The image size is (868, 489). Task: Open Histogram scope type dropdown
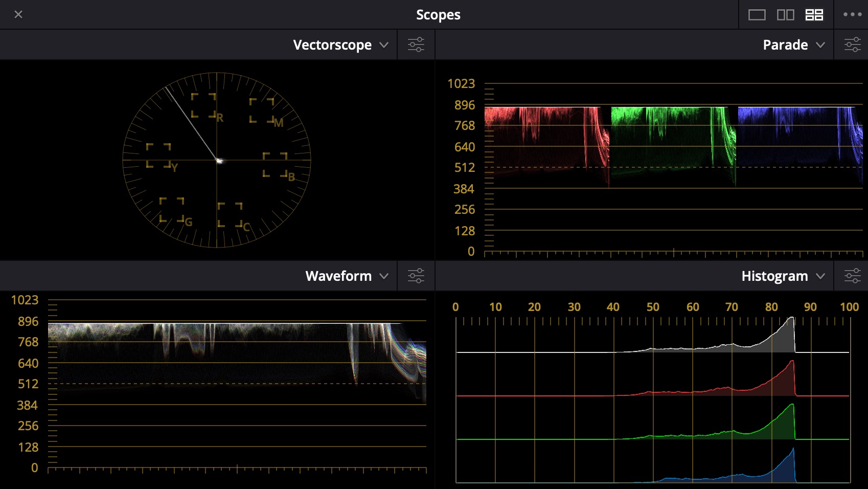(783, 276)
